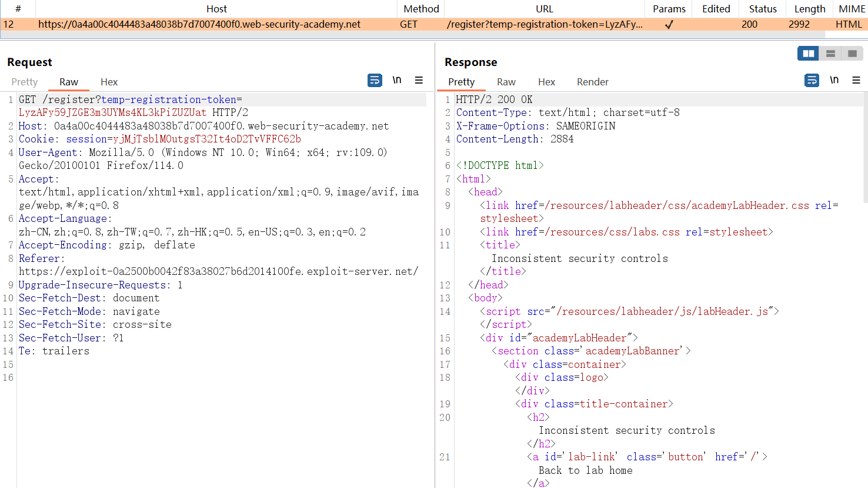Show non-printable characters \n in Response panel
This screenshot has height=488, width=868.
pos(834,80)
